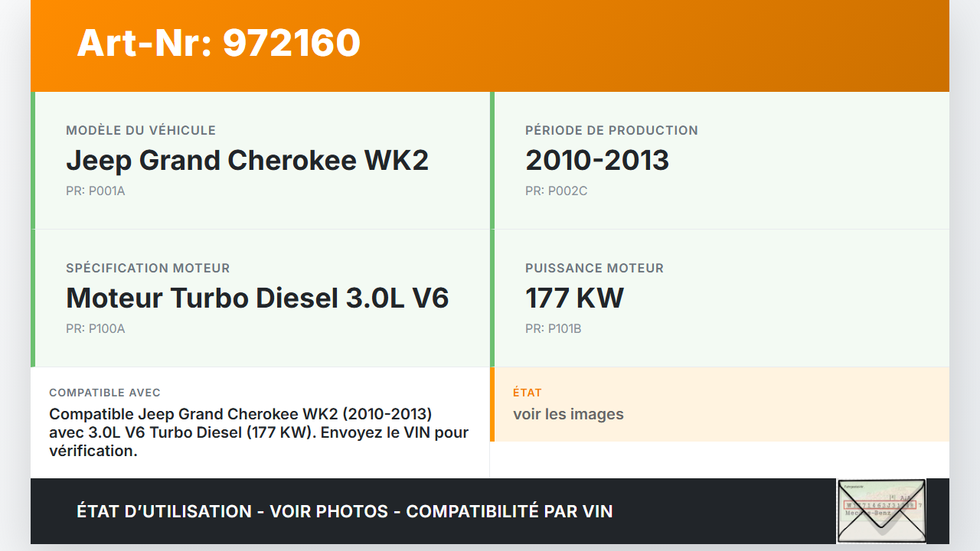Click the PR: P100A code

95,329
